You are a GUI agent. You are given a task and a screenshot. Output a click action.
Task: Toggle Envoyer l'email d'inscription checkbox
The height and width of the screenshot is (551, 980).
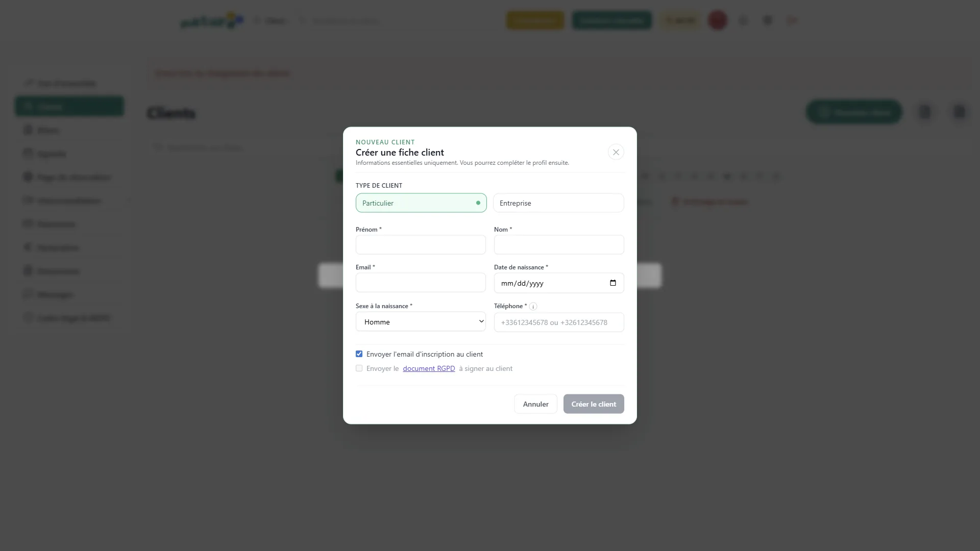359,354
